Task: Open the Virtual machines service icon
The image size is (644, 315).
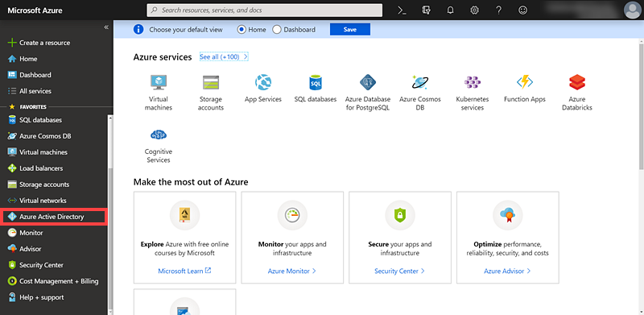Action: (x=159, y=82)
